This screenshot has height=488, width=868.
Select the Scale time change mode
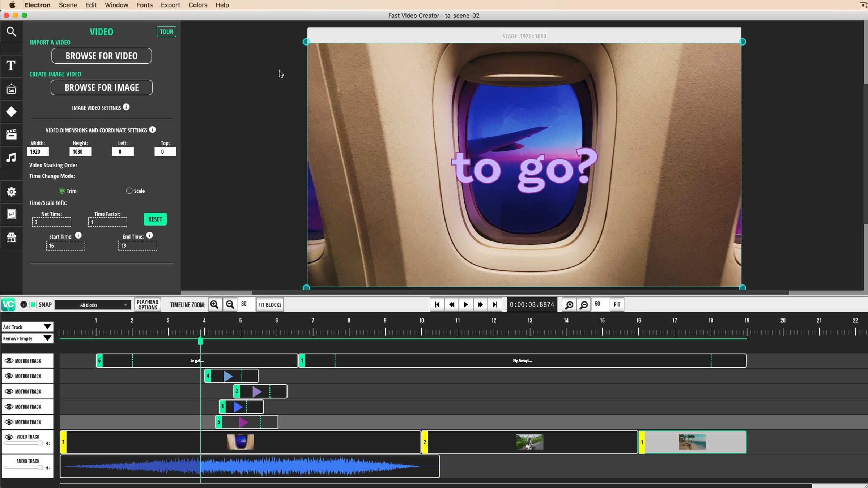[129, 191]
